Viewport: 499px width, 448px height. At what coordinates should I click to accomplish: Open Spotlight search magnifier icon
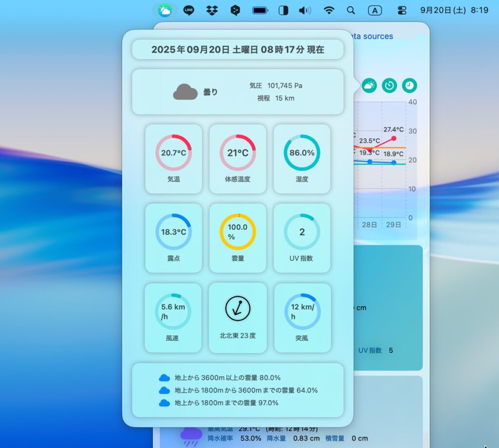click(x=351, y=10)
